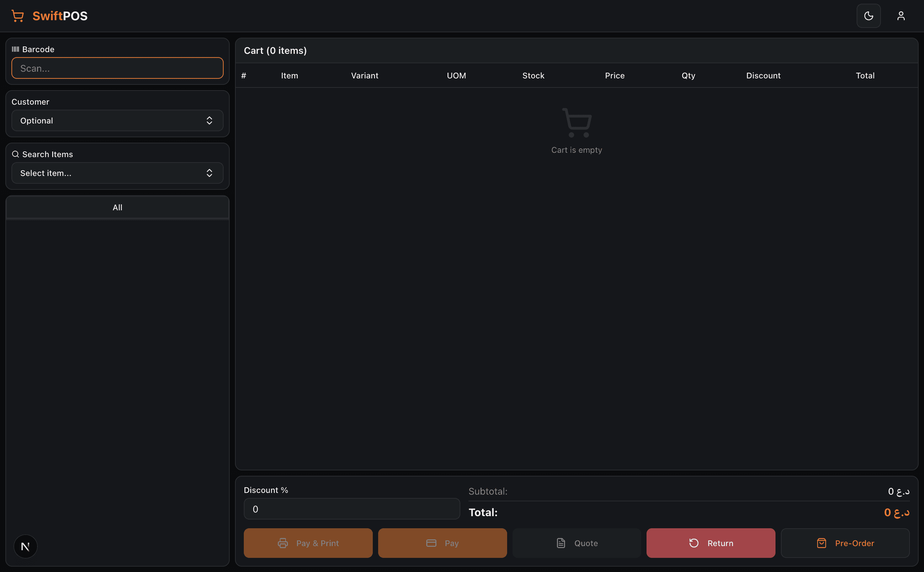Click the empty cart icon in cart area
This screenshot has width=924, height=572.
pos(576,122)
